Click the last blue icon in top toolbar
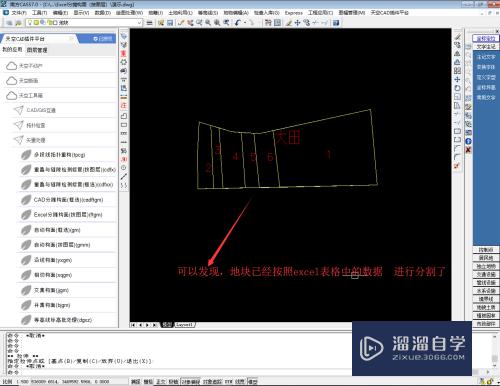500x386 pixels. (336, 23)
